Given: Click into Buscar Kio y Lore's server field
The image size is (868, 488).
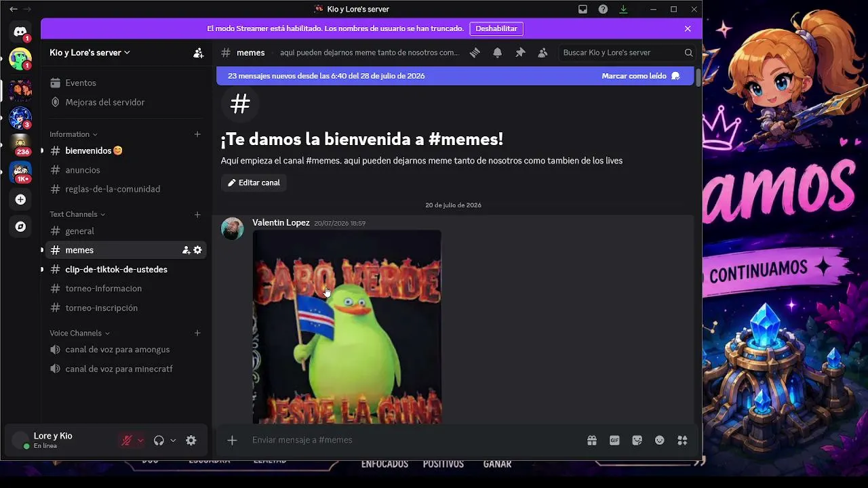Looking at the screenshot, I should pos(627,52).
